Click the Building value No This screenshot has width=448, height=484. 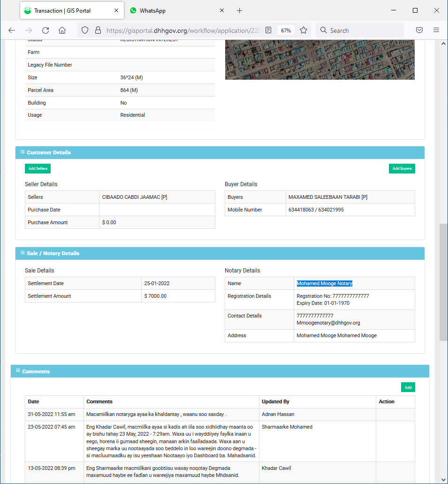[123, 103]
